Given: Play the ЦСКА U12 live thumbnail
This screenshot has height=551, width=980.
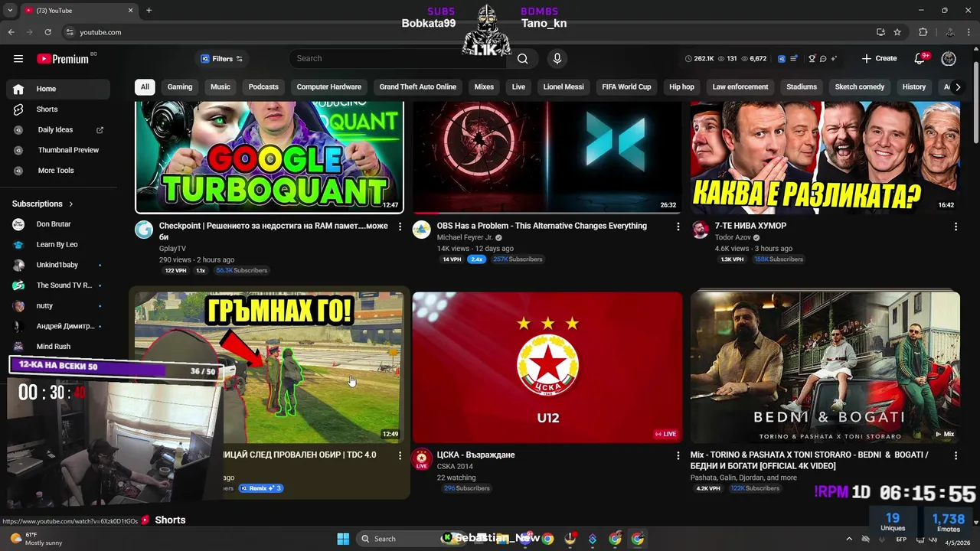Looking at the screenshot, I should click(547, 367).
